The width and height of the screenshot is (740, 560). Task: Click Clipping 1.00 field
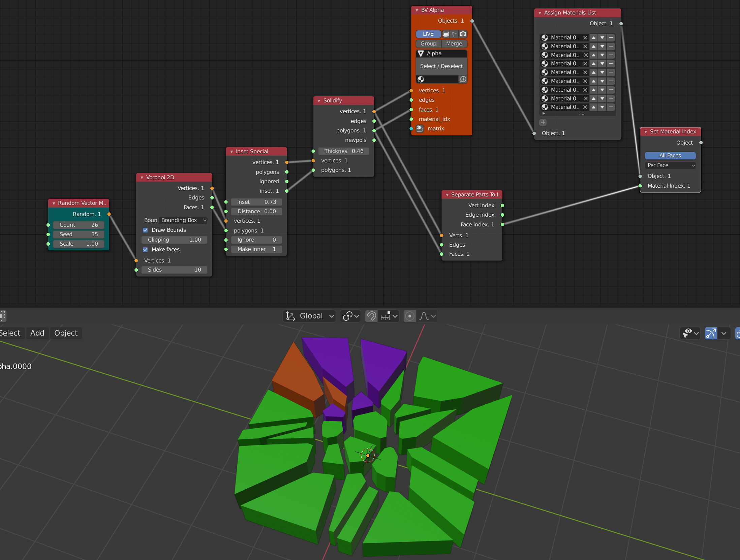click(174, 240)
